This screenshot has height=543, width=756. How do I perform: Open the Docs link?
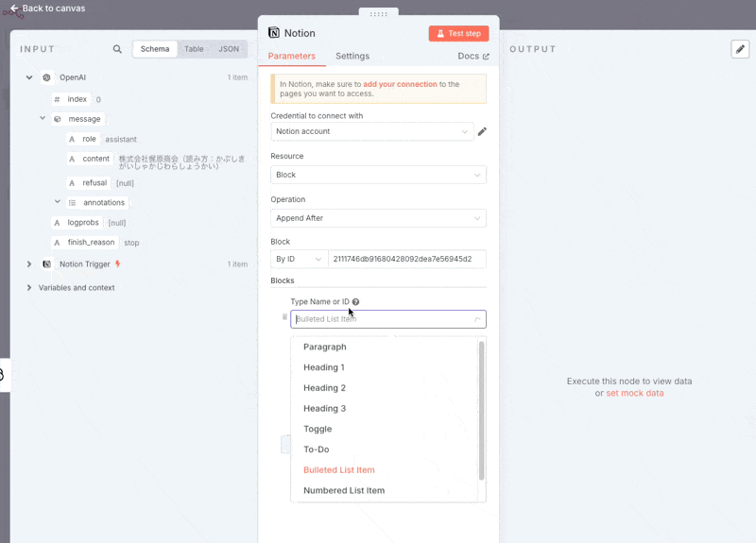(473, 56)
